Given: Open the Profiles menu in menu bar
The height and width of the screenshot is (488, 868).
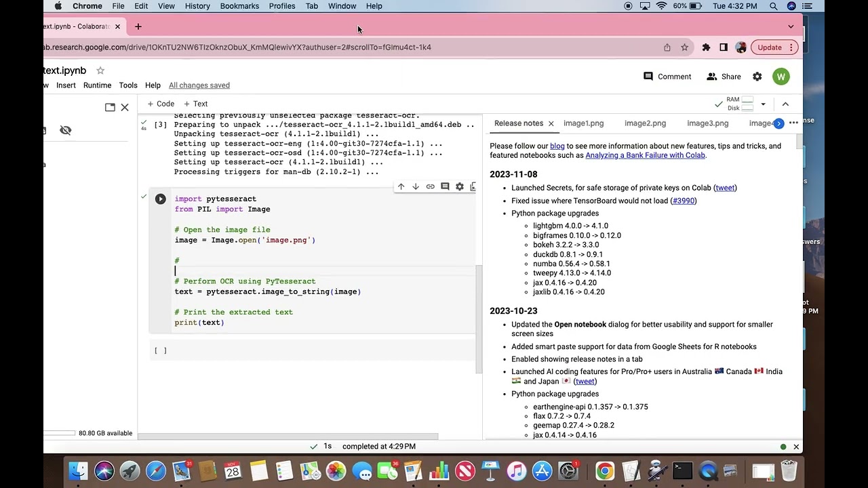Looking at the screenshot, I should 282,6.
